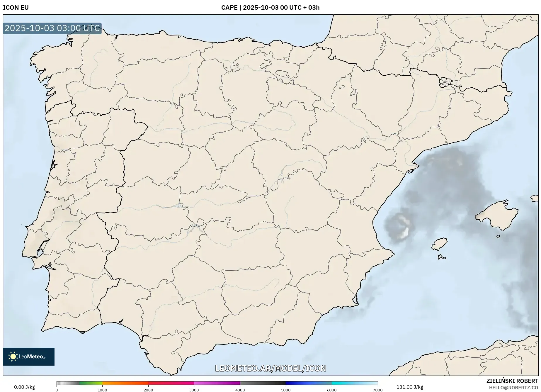Click the LeoMeteo sun logo
The image size is (541, 392).
tap(13, 357)
